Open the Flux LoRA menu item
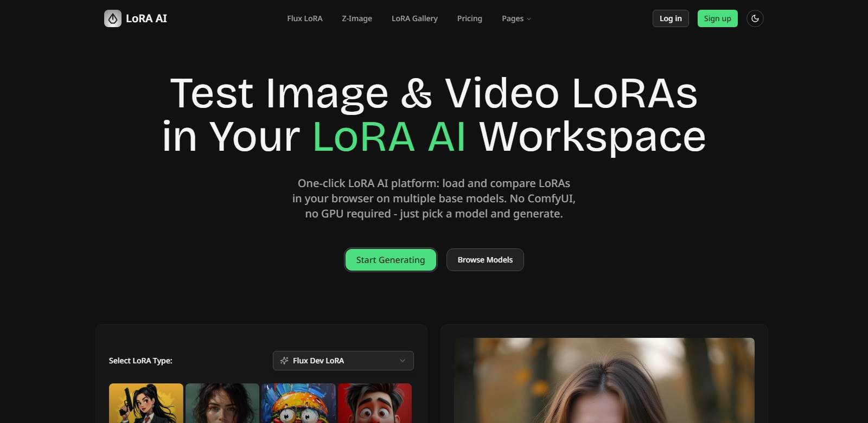The width and height of the screenshot is (868, 423). click(305, 18)
